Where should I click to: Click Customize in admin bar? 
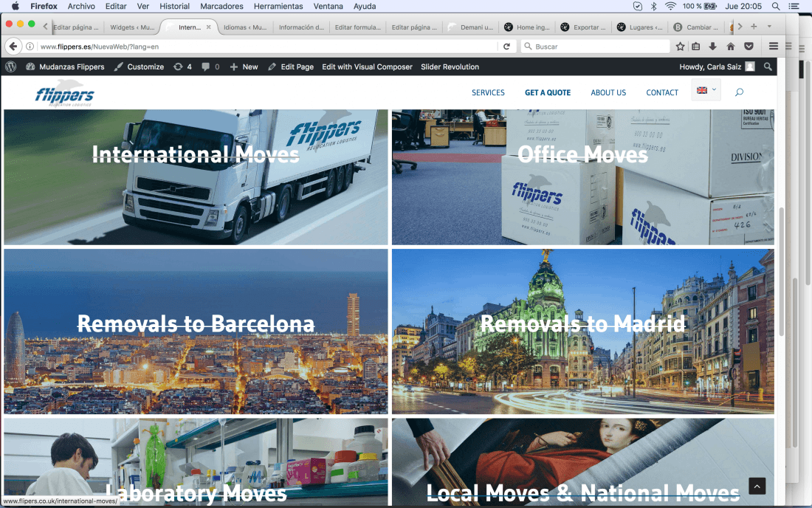tap(139, 66)
